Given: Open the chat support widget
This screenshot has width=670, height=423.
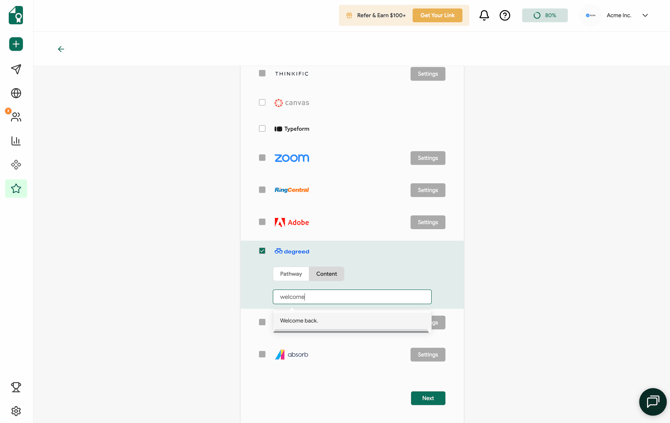Looking at the screenshot, I should 652,402.
